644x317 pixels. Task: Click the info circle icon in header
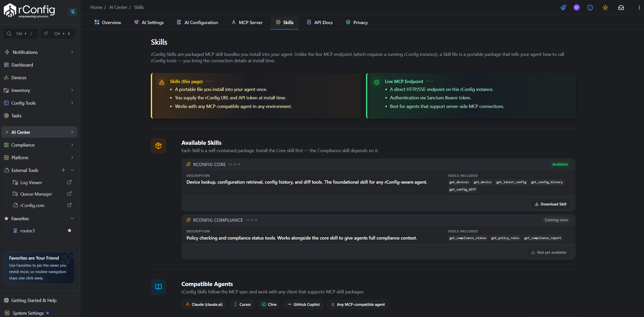coord(590,8)
